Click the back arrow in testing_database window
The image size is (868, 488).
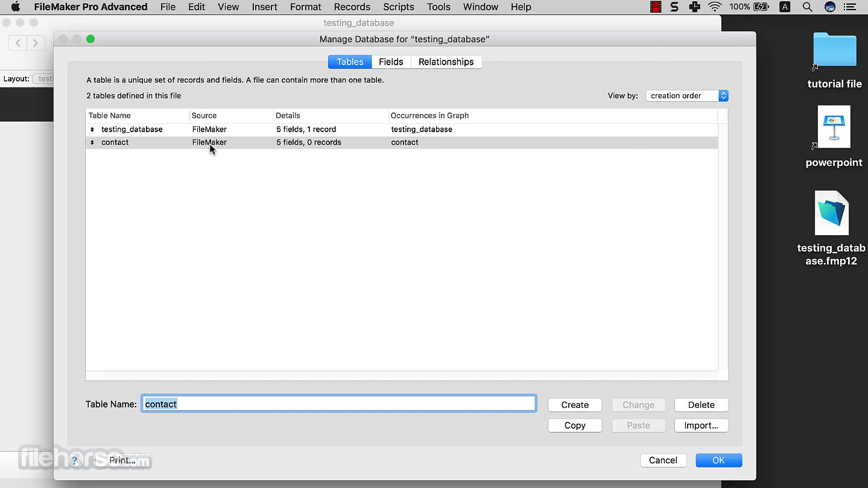pos(18,43)
